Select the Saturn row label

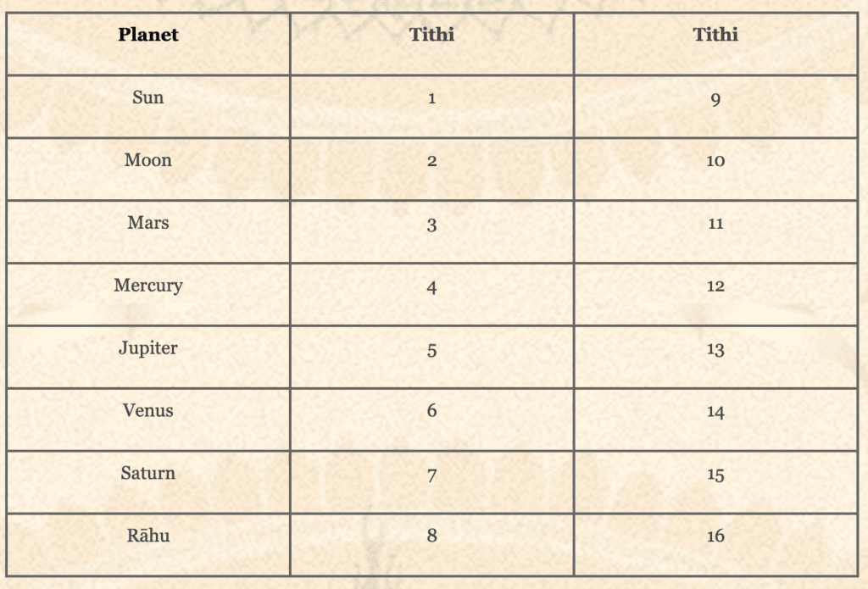(x=148, y=474)
